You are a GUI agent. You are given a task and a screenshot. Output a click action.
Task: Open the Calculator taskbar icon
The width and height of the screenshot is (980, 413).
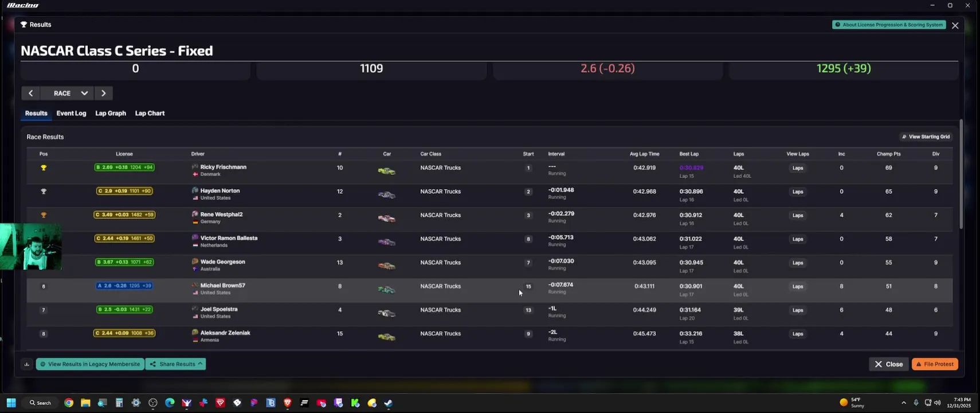coord(119,403)
